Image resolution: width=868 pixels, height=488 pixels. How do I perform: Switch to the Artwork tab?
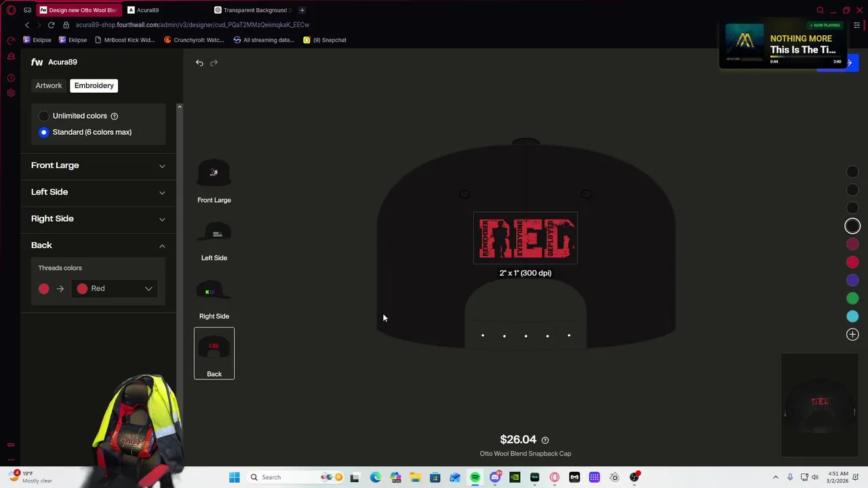(49, 85)
